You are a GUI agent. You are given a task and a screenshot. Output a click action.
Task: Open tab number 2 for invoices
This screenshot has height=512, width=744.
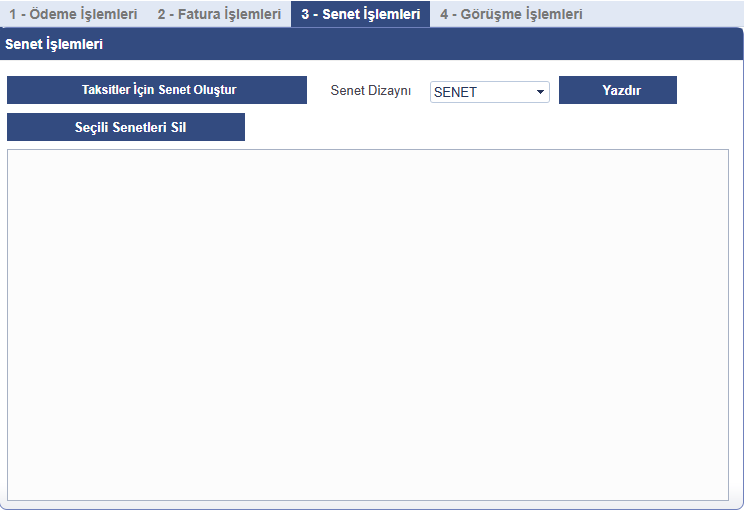tap(219, 14)
